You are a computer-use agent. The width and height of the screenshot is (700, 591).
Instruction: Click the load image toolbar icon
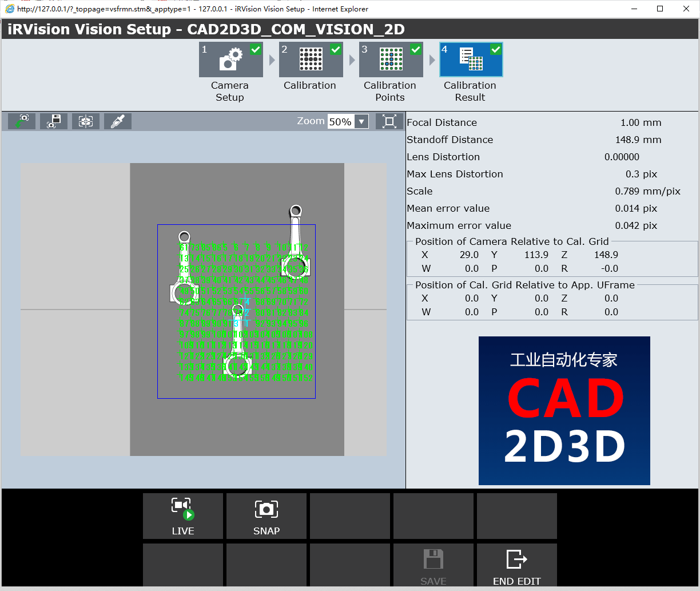coord(22,121)
